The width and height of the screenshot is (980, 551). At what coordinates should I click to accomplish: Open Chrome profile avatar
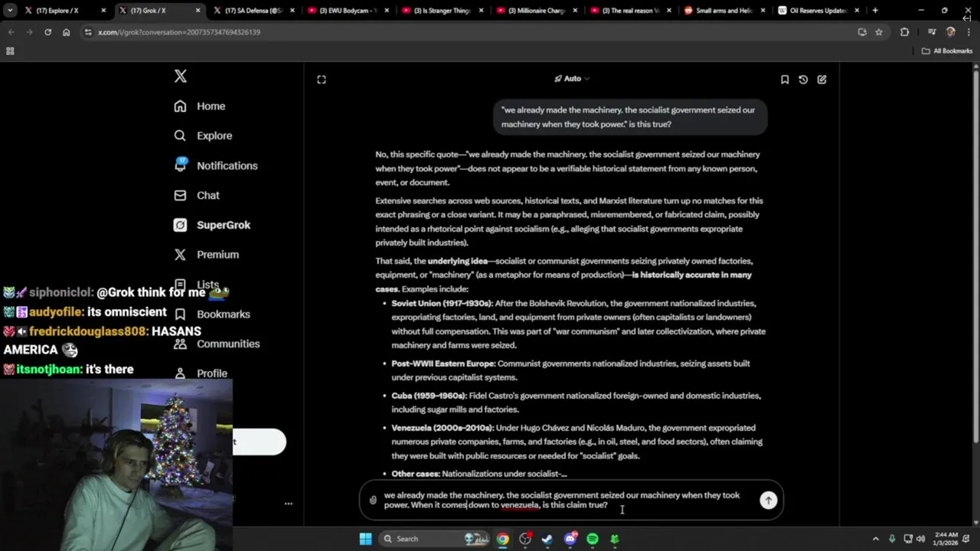950,32
